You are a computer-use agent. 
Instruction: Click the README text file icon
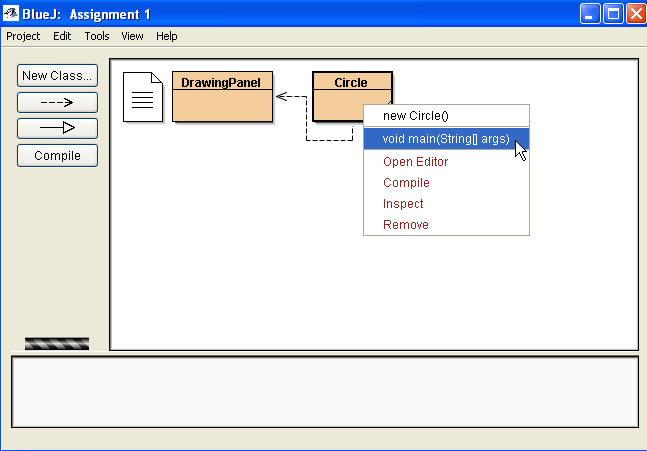click(x=142, y=97)
